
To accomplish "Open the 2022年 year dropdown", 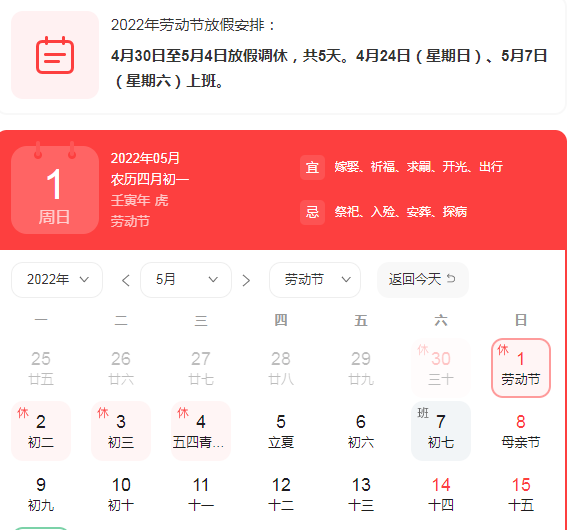I will (57, 280).
